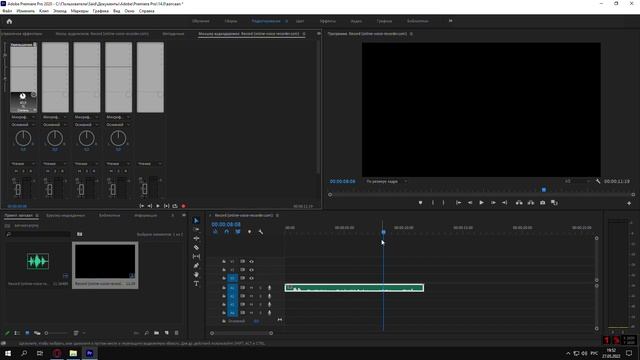
Task: Export a frame with the camera icon
Action: click(542, 203)
